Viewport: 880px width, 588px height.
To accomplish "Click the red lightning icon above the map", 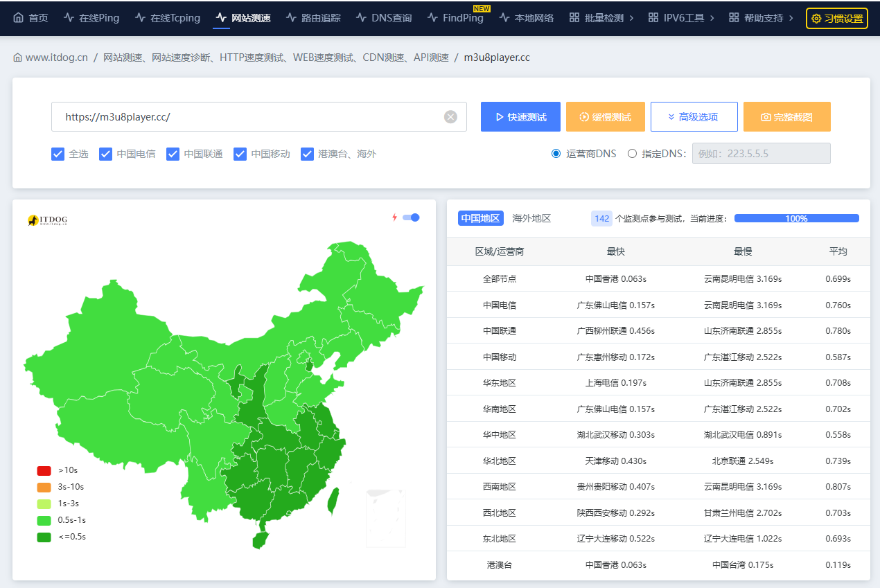I will [395, 217].
